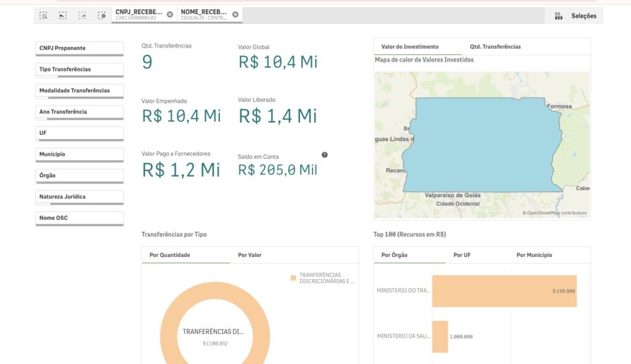Open the smart search selection icon
Screen dimensions: 631x364
[x=43, y=15]
